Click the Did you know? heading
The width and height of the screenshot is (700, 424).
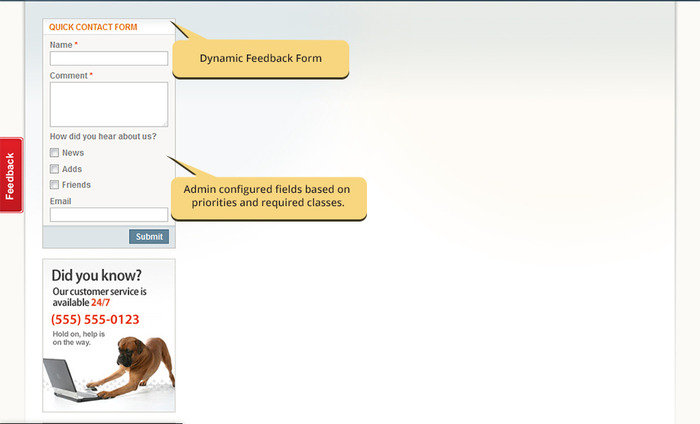pos(96,275)
